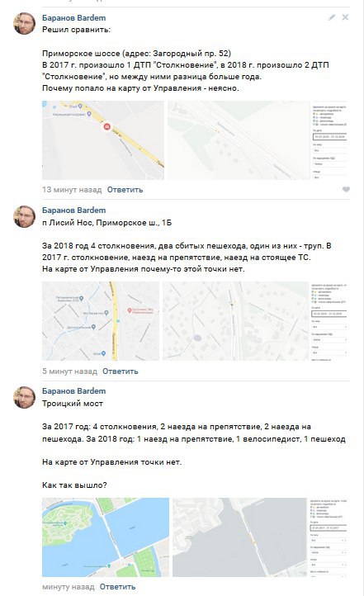Delete the first comment with X icon
364x596 pixels.
(345, 17)
